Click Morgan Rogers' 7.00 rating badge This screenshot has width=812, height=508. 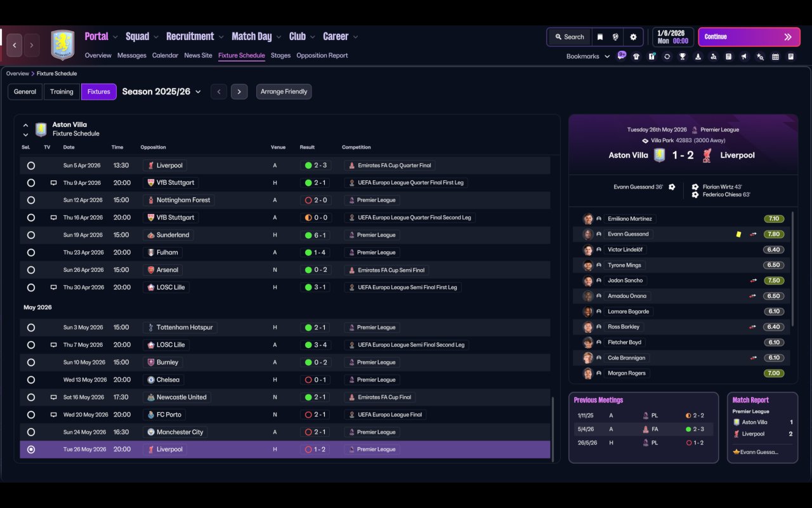click(x=774, y=373)
